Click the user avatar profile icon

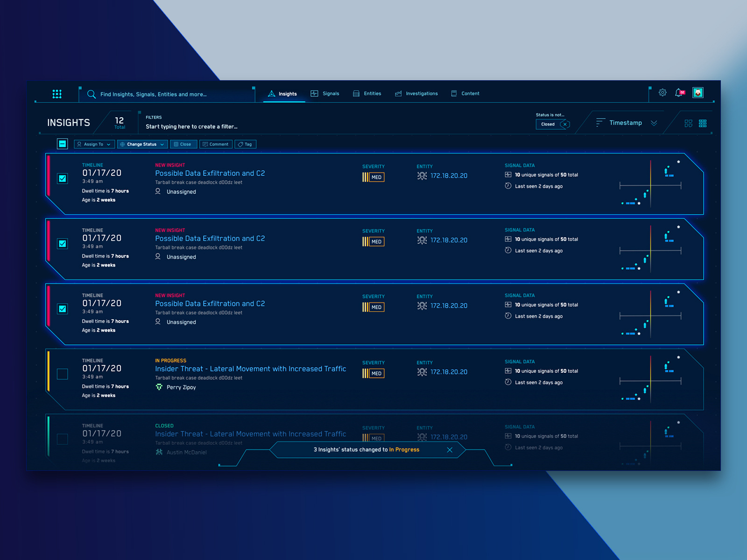click(x=697, y=93)
